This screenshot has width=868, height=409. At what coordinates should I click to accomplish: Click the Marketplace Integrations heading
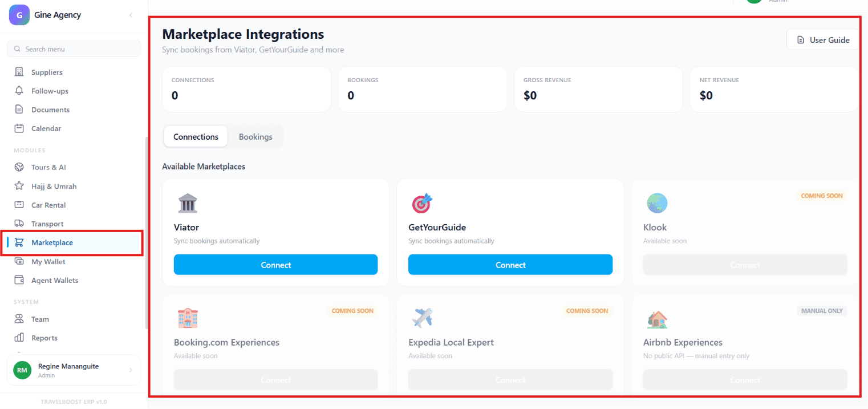[x=243, y=34]
